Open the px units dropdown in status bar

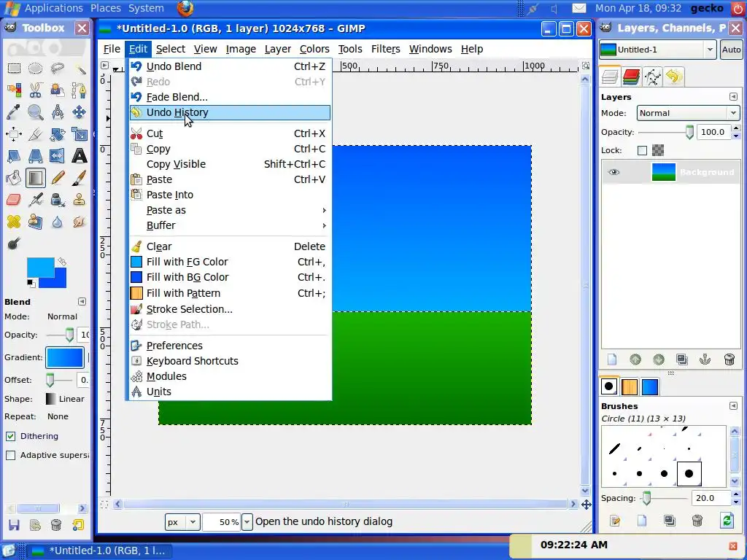click(x=182, y=522)
